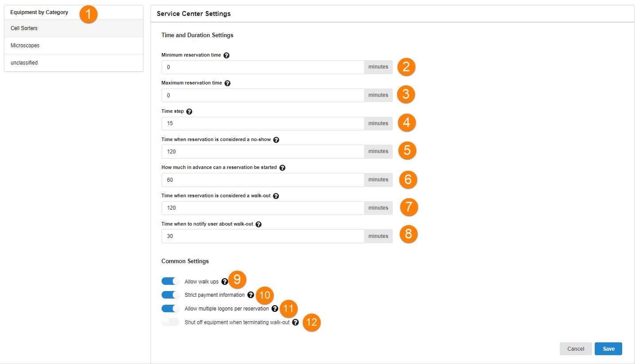Click help icon for walk-out time setting
Screen dimensions: 635x364
point(276,196)
